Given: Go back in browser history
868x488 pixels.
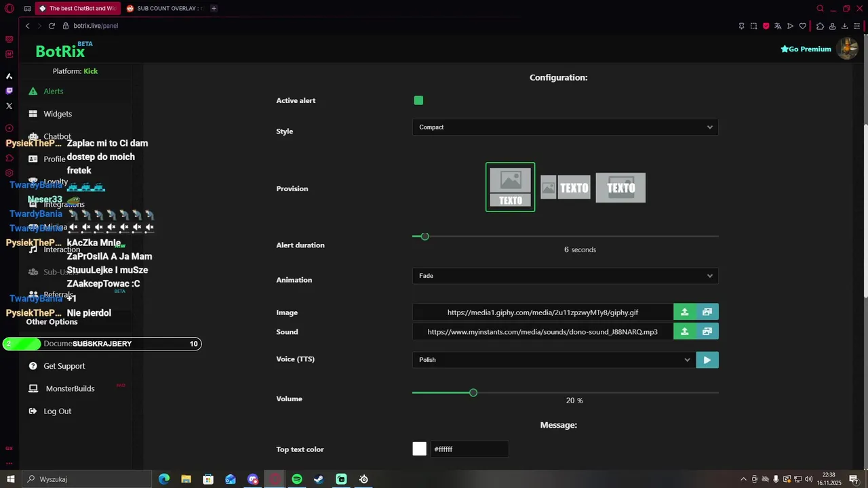Looking at the screenshot, I should 27,26.
